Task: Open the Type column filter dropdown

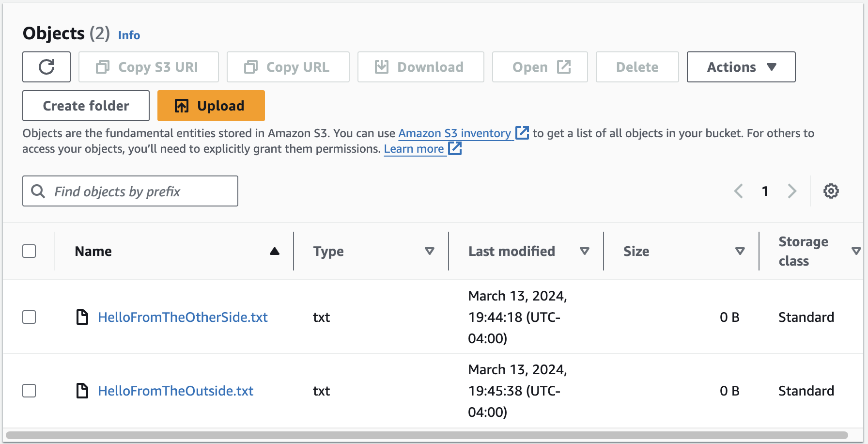Action: click(x=429, y=251)
